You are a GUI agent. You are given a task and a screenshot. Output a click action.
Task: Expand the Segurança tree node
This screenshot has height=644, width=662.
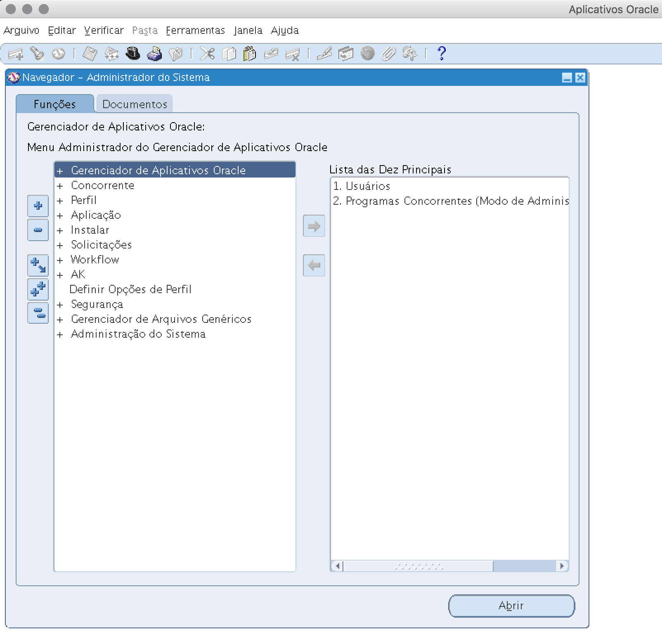tap(60, 305)
